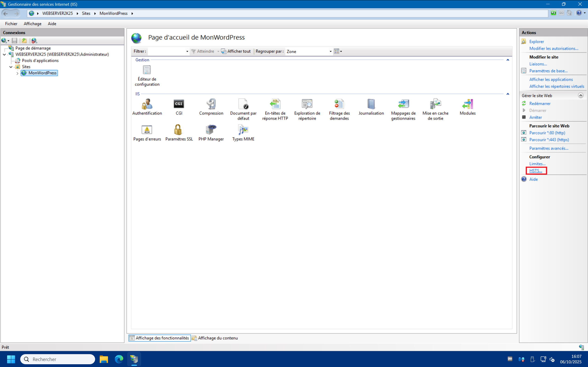
Task: Click the Filtrer input field
Action: (167, 51)
